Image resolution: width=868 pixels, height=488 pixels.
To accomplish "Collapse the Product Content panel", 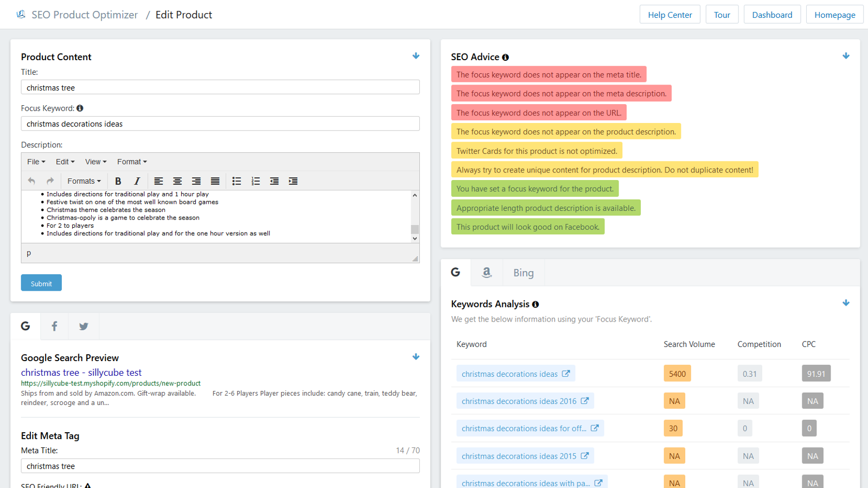I will (x=416, y=56).
